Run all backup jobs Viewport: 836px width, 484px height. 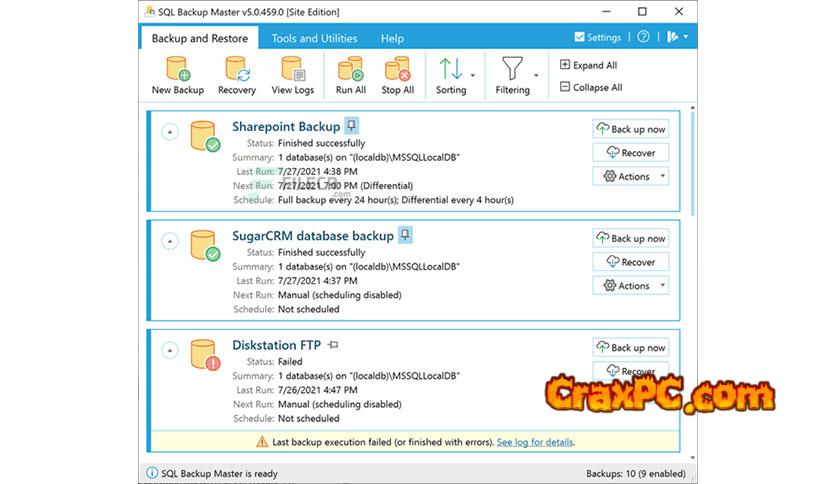coord(350,76)
